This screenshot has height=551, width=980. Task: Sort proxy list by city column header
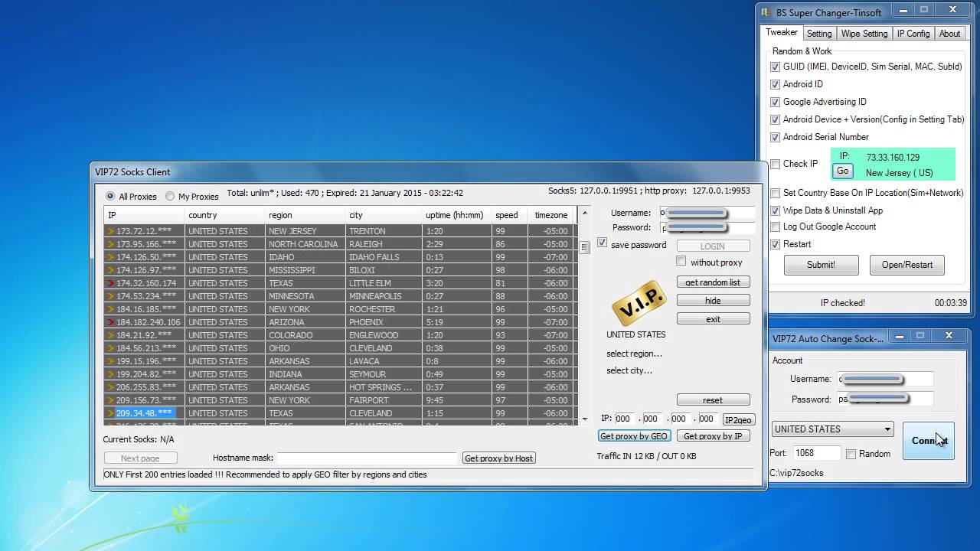384,215
